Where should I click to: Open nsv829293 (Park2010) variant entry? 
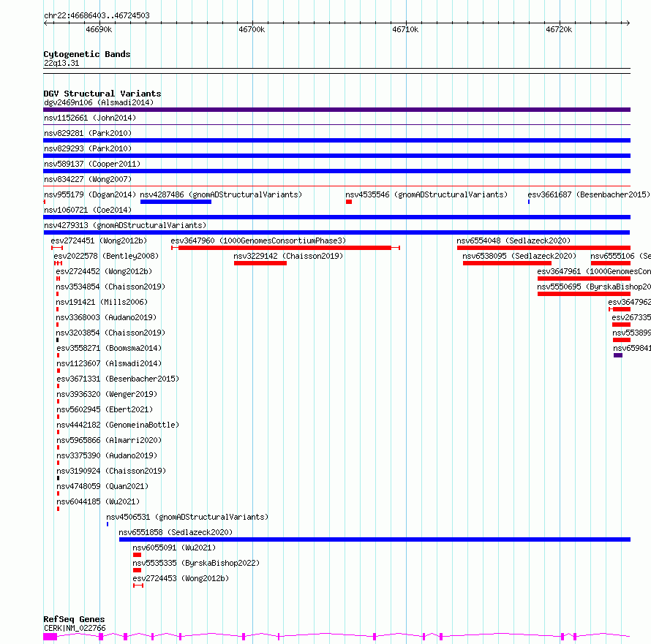click(88, 148)
